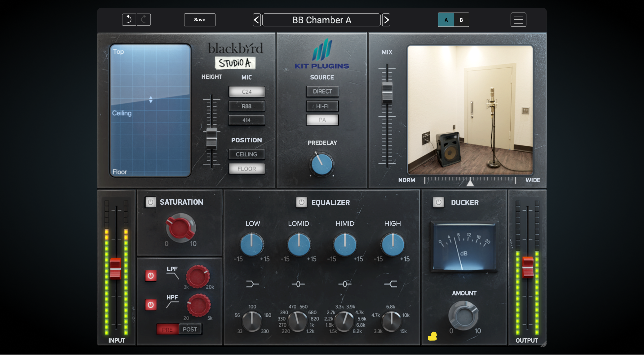Turn on the Ducker power button

[x=438, y=202]
